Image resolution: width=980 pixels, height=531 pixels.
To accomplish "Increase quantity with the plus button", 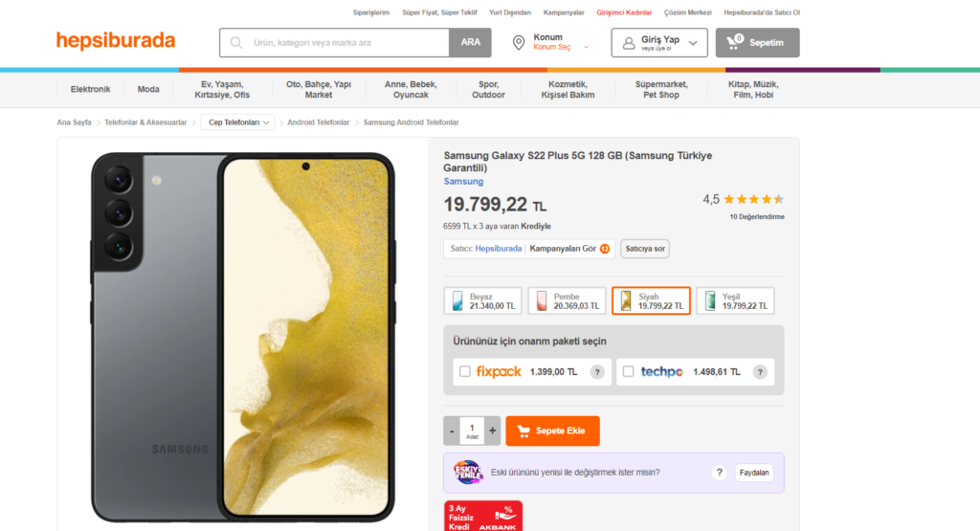I will pyautogui.click(x=492, y=431).
